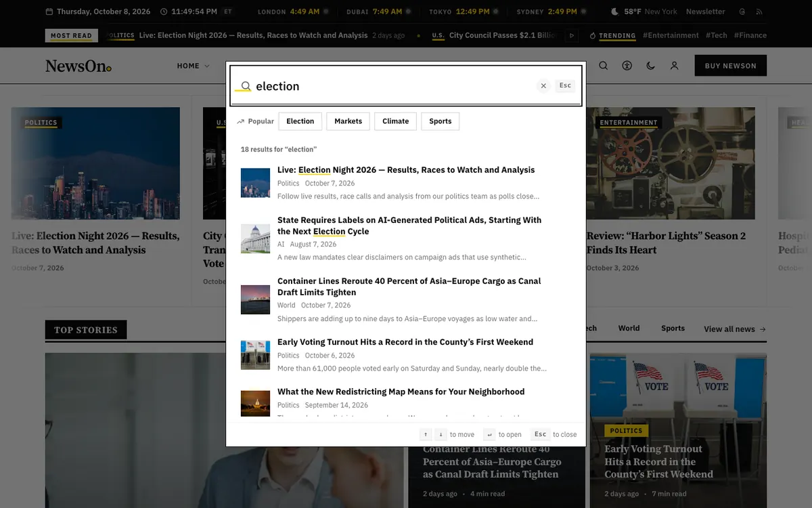Image resolution: width=812 pixels, height=508 pixels.
Task: Click the ENTERTAINMENT tag on the film projector card
Action: pos(629,123)
